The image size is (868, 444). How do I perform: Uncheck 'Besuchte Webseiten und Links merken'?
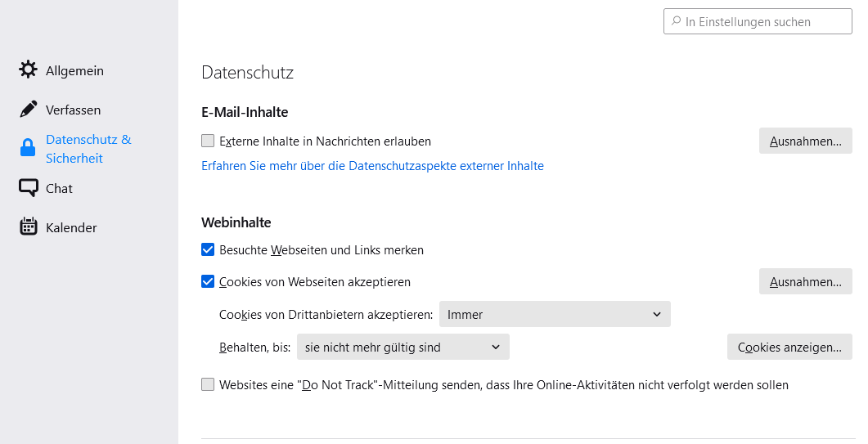tap(208, 249)
